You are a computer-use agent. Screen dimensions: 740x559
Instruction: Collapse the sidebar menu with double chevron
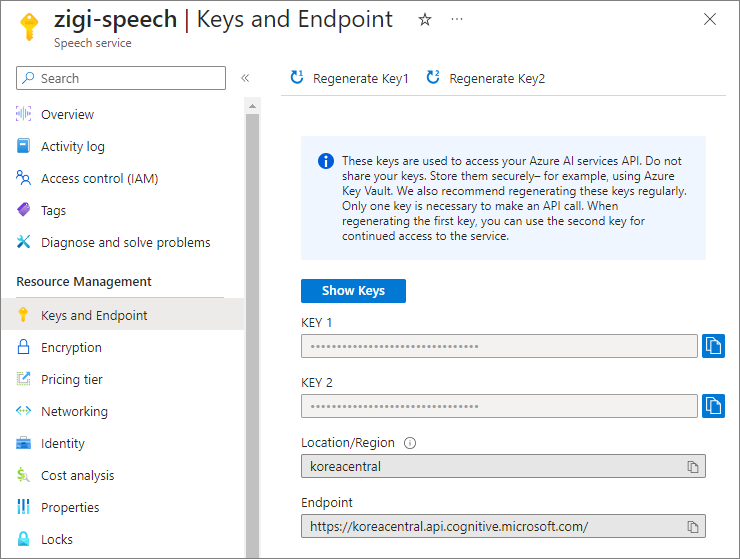(x=245, y=78)
